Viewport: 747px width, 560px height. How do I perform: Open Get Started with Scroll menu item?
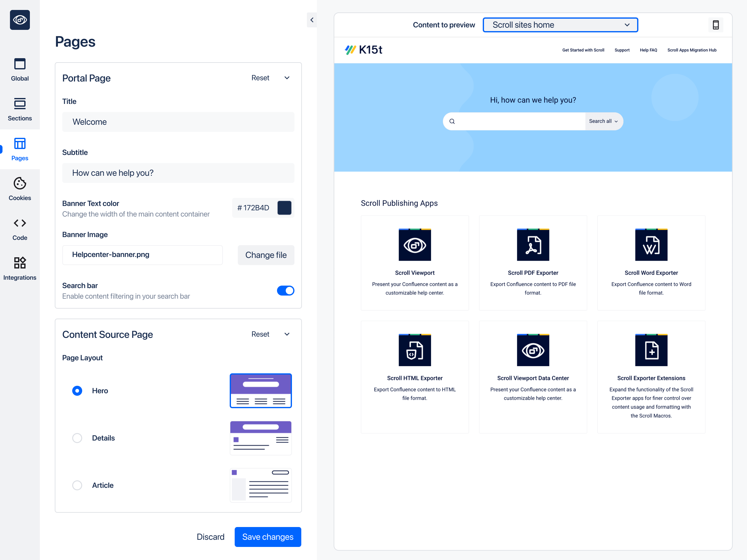pos(583,50)
